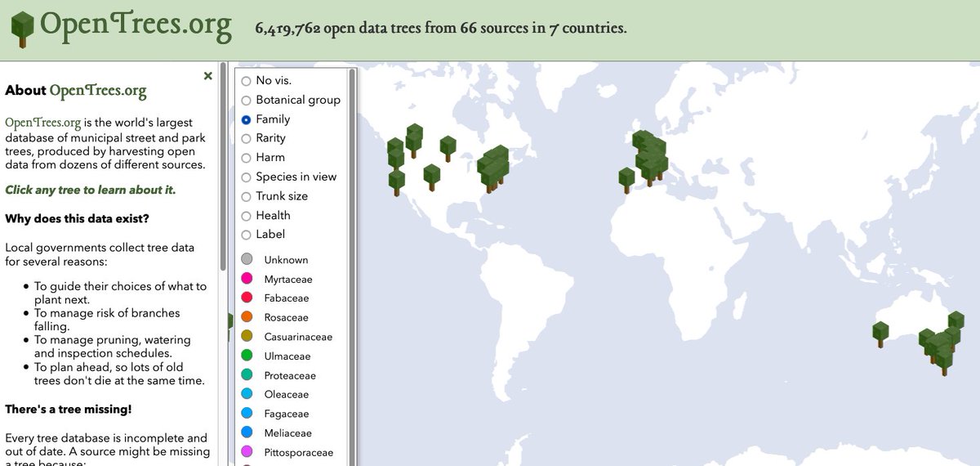Click the light blue Oleaceae swatch
The width and height of the screenshot is (980, 466).
247,394
